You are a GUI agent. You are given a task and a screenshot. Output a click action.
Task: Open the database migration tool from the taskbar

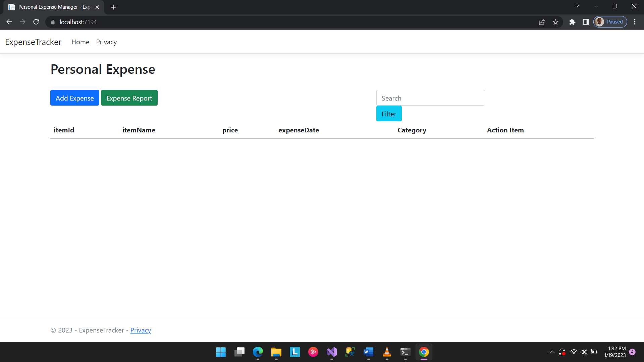coord(350,352)
